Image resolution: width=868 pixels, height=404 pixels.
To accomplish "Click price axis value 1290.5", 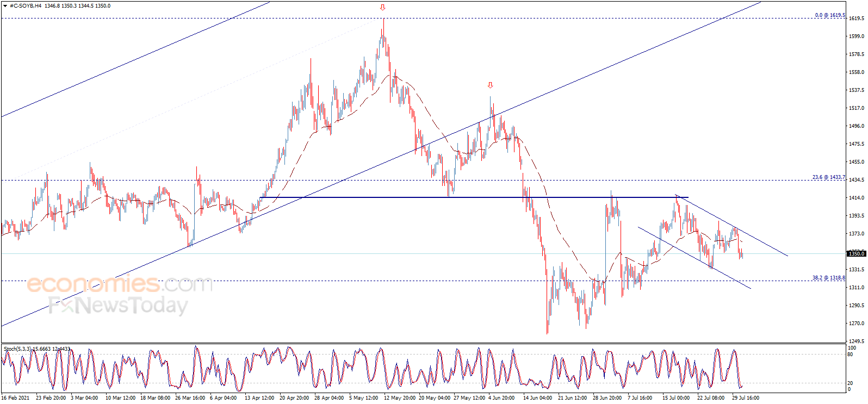I will [x=856, y=306].
